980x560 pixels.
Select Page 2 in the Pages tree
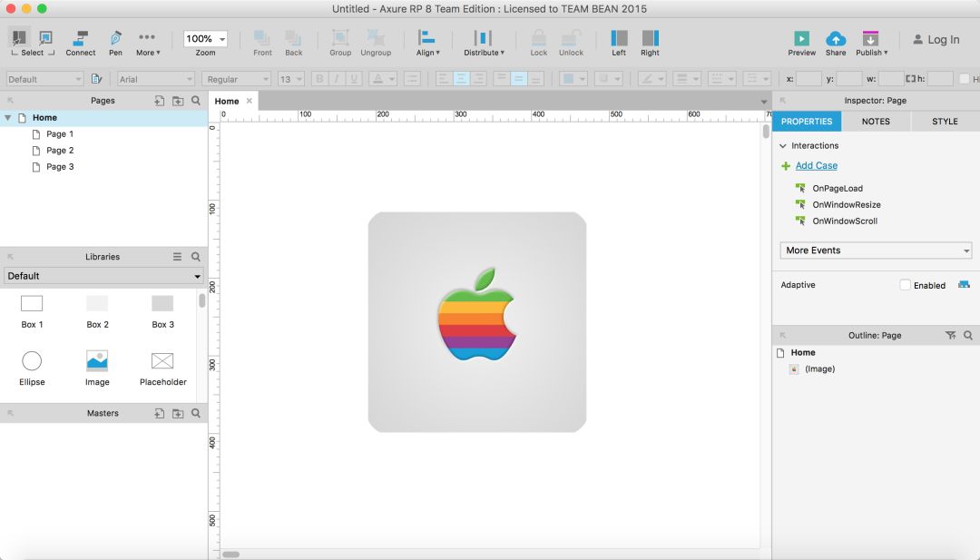coord(60,150)
